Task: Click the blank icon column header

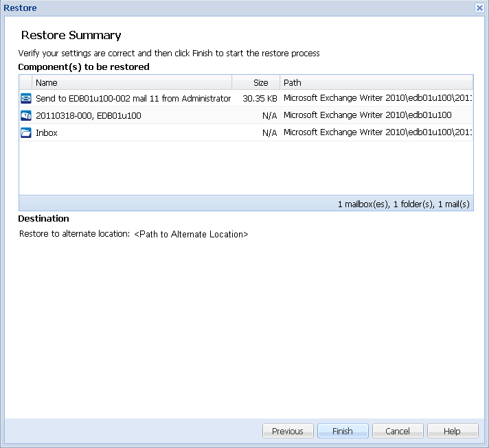Action: 25,82
